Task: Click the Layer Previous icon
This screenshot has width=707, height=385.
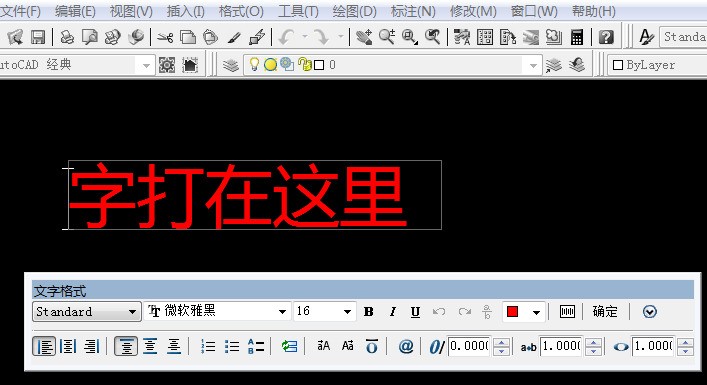Action: point(577,65)
